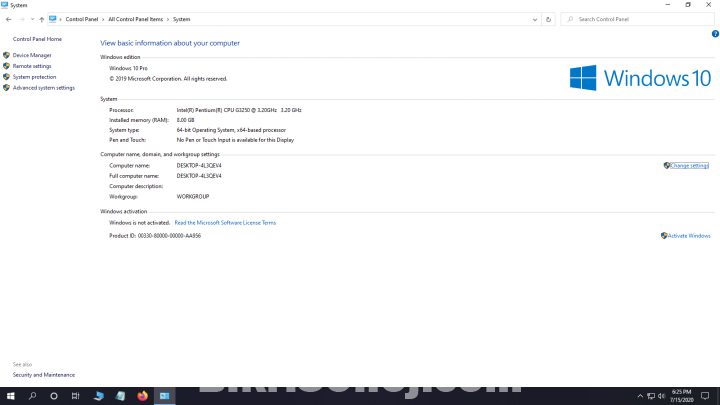Open System protection link
The image size is (720, 405).
coord(34,77)
